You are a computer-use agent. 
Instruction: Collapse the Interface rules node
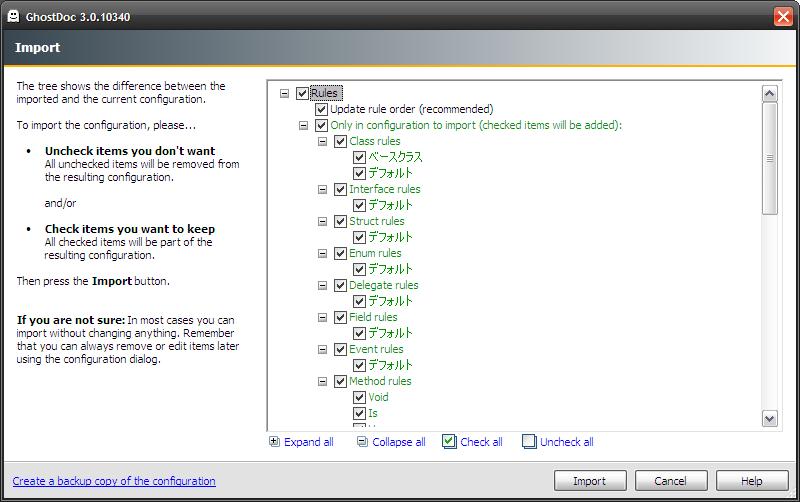(322, 189)
